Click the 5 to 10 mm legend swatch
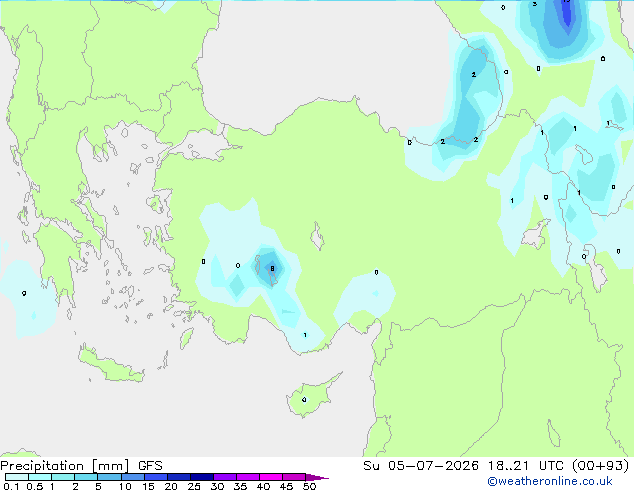 click(110, 477)
